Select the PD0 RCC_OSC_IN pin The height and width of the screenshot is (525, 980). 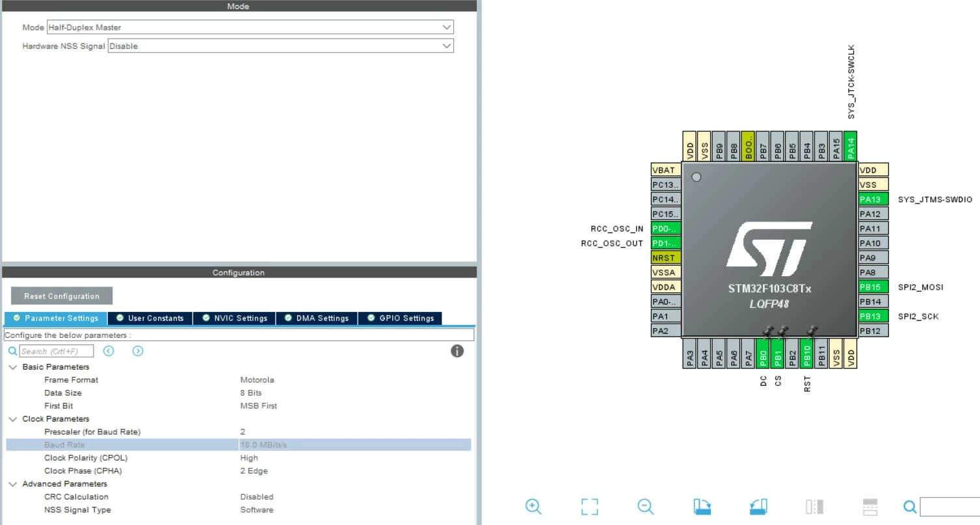(x=666, y=229)
